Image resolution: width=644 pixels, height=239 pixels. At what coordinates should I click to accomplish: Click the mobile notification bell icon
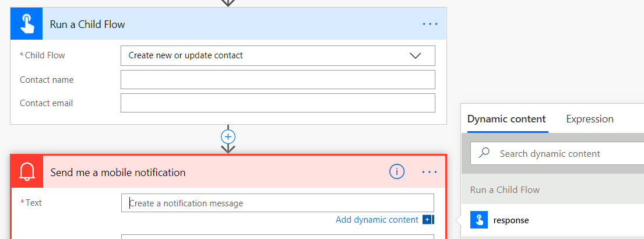[x=27, y=172]
